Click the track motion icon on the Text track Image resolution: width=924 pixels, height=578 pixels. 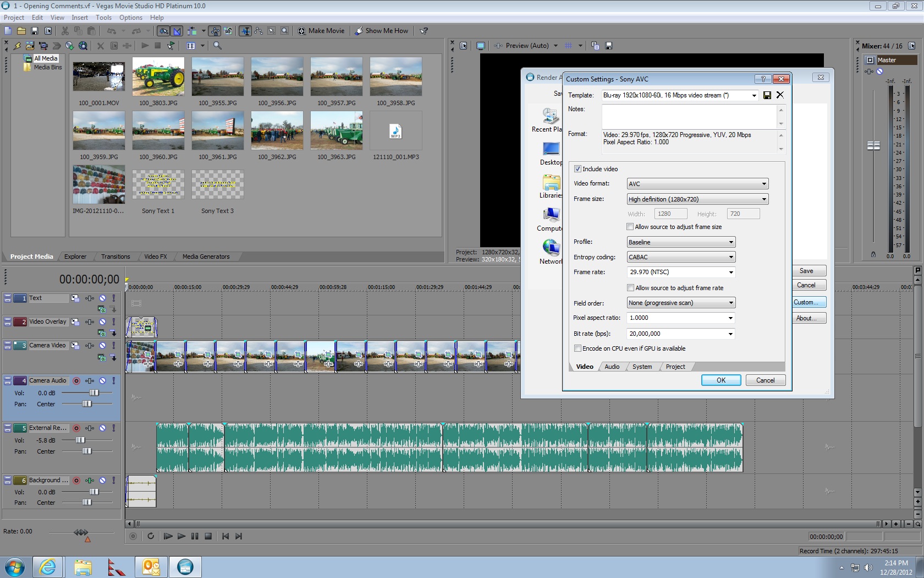tap(75, 298)
